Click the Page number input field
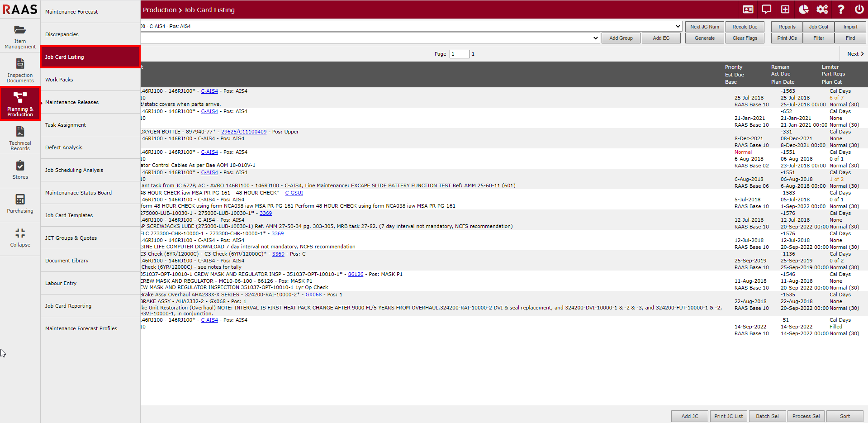868x423 pixels. click(x=460, y=54)
